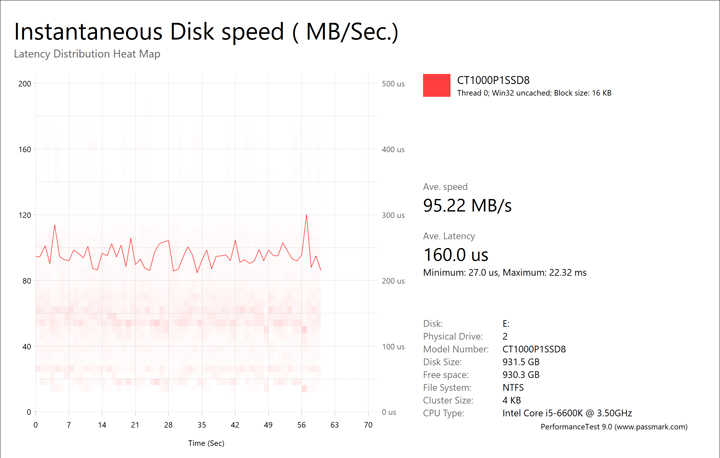Click the 160.0 us average latency value

coord(456,254)
